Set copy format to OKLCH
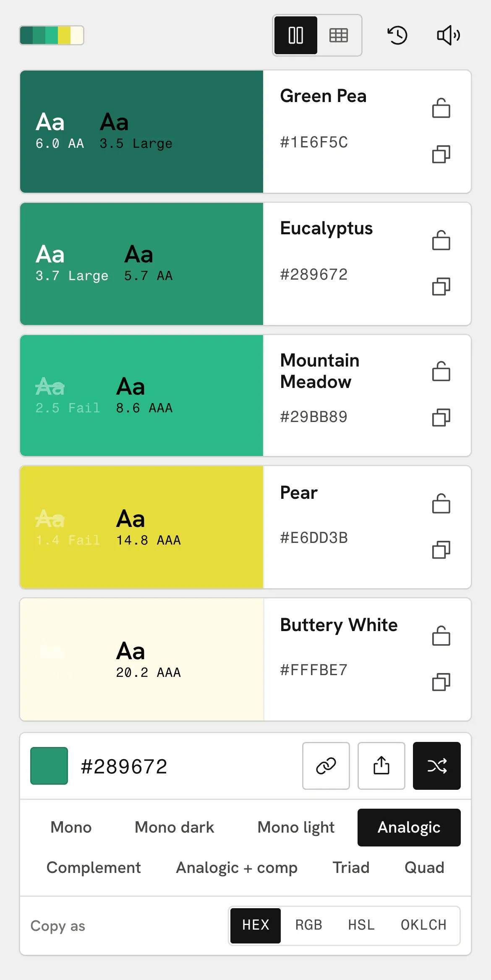The width and height of the screenshot is (491, 980). pos(423,925)
